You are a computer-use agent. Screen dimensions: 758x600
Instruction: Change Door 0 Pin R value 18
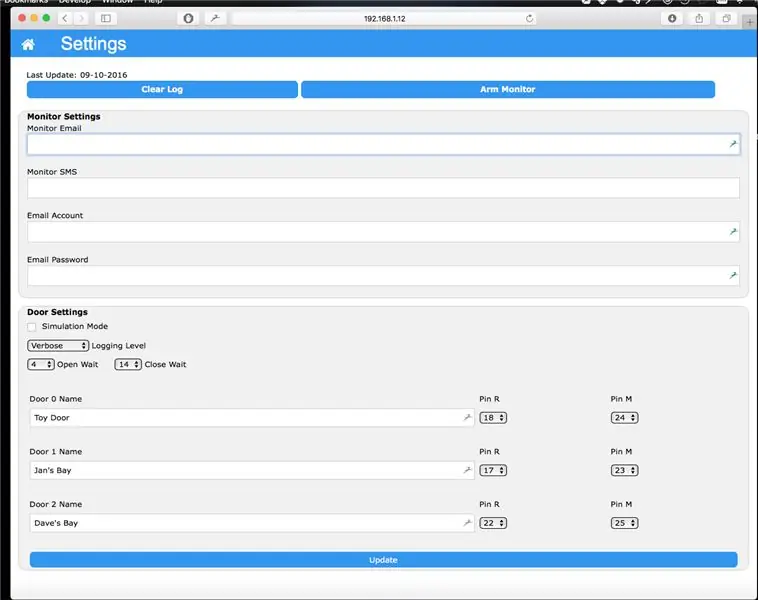(493, 417)
